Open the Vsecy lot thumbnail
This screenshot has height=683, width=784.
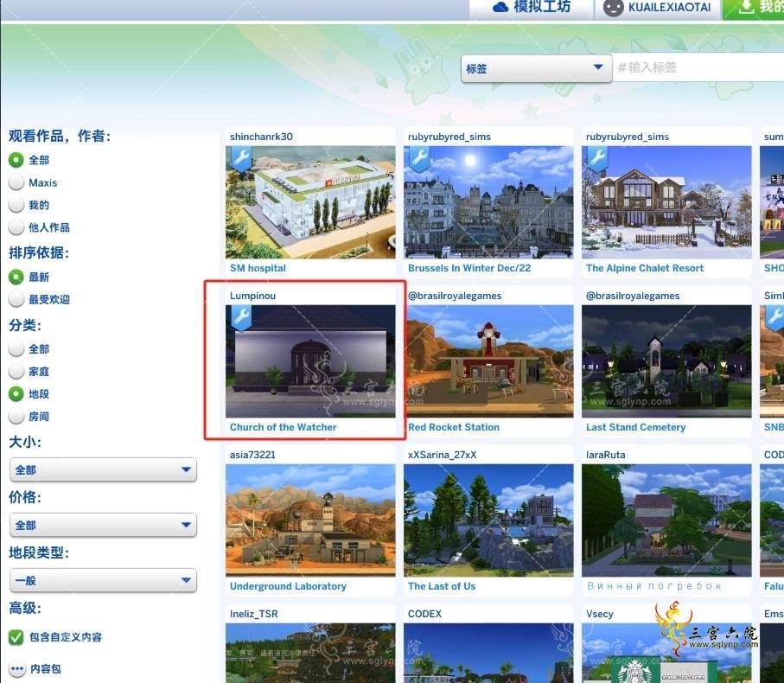point(666,653)
